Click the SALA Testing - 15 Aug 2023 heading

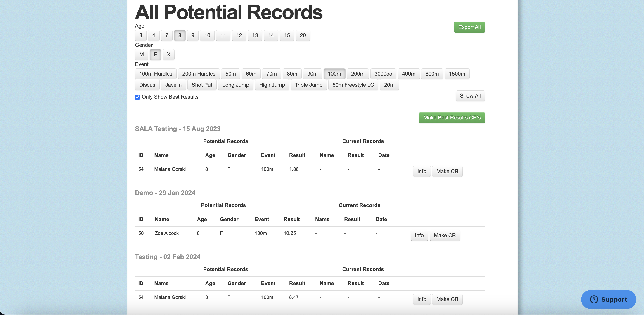tap(178, 129)
